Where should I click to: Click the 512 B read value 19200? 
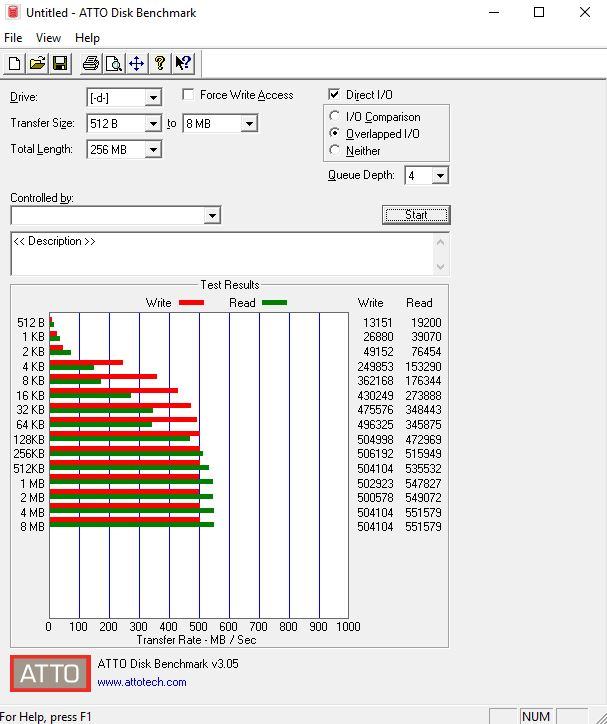[426, 323]
